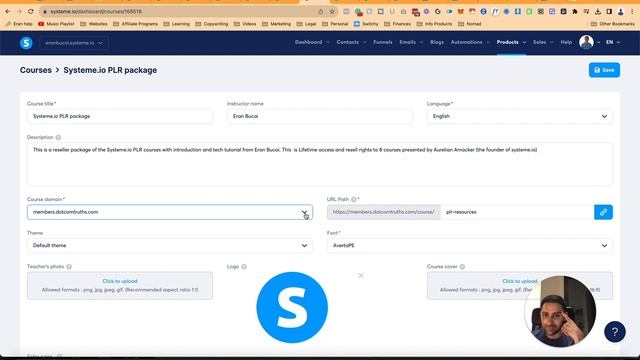This screenshot has width=640, height=360.
Task: Open the Info Products bookmarks folder
Action: tap(434, 24)
